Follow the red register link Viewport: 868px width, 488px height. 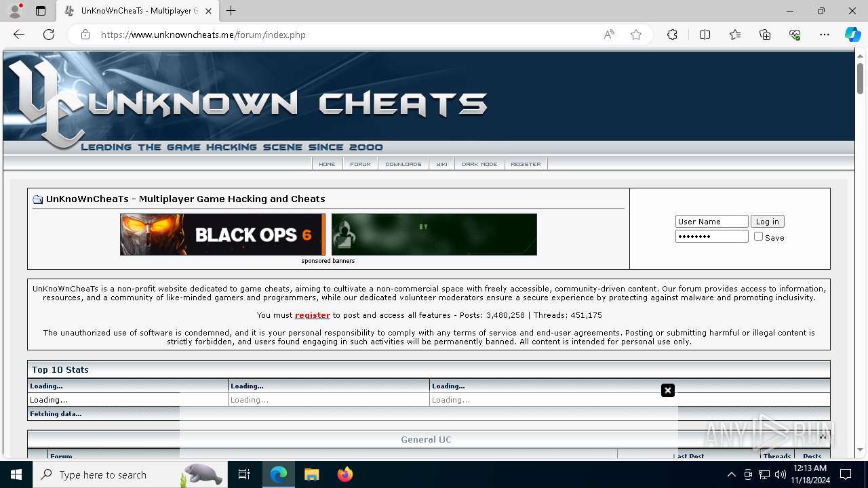(x=313, y=315)
